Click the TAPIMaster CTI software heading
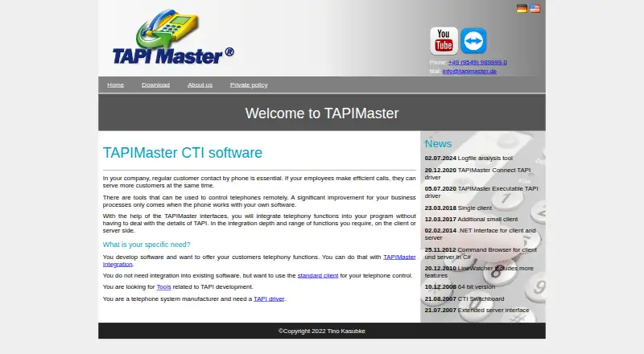 [183, 153]
